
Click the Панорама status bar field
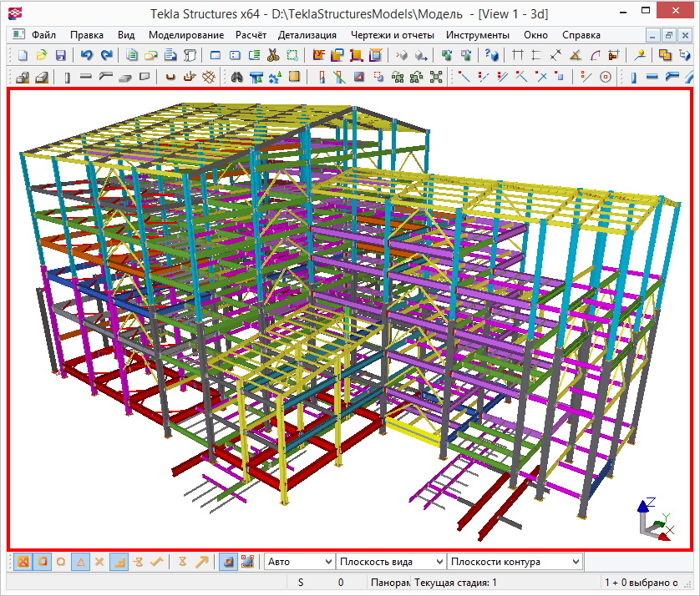(x=390, y=582)
